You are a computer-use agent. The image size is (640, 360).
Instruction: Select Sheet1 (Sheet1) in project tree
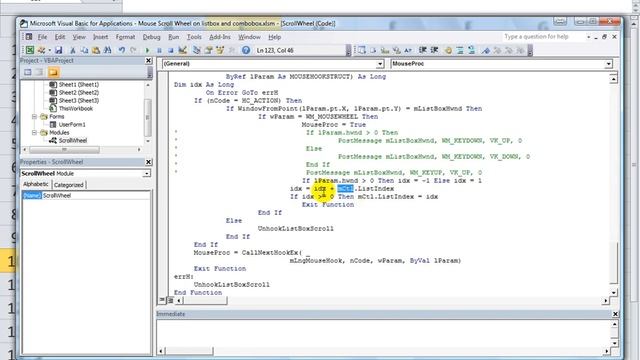(x=78, y=84)
